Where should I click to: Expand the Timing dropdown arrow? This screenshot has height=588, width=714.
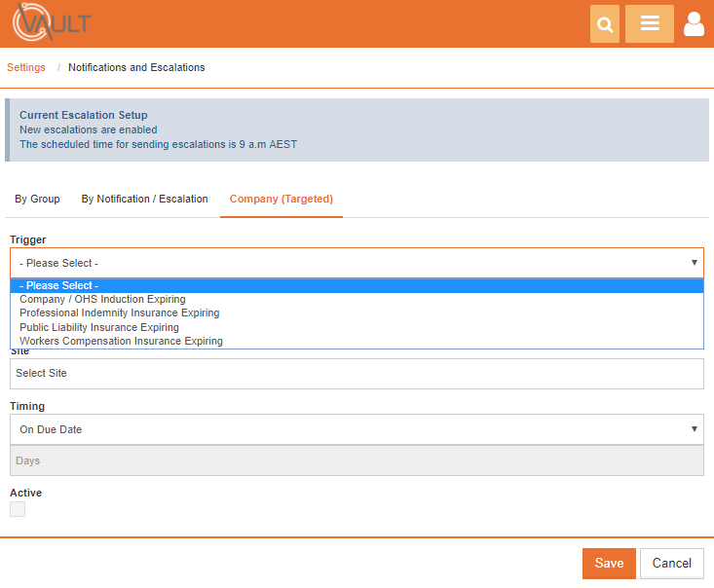click(694, 428)
